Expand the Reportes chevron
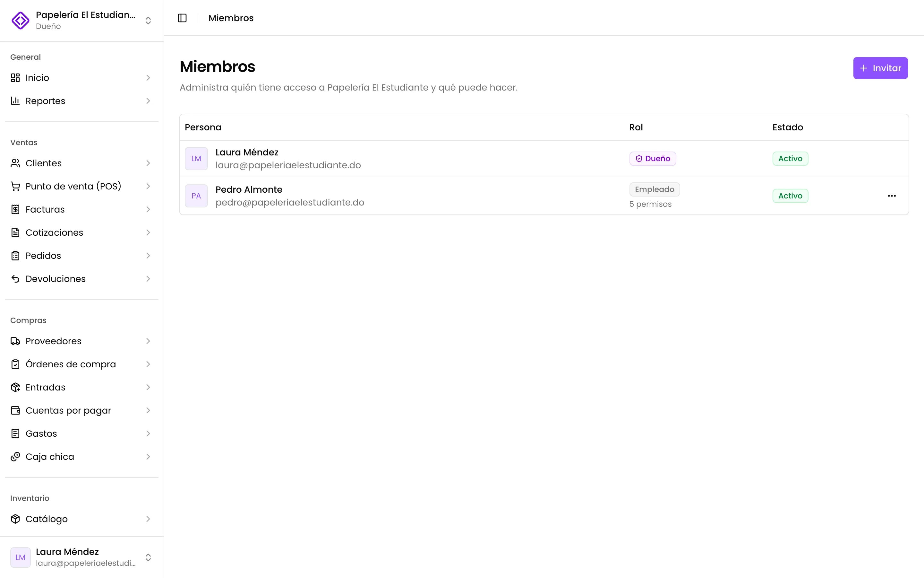The image size is (924, 578). click(148, 101)
